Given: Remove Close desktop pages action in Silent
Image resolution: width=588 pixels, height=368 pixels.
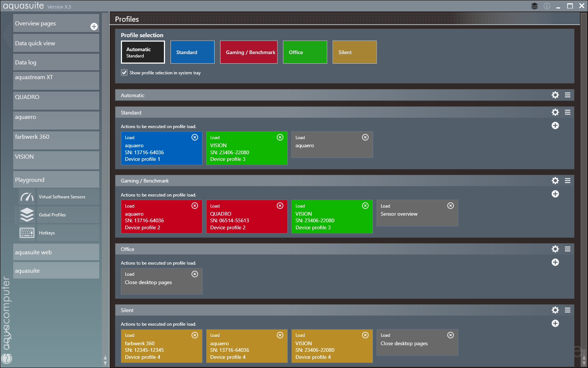Looking at the screenshot, I should (451, 335).
